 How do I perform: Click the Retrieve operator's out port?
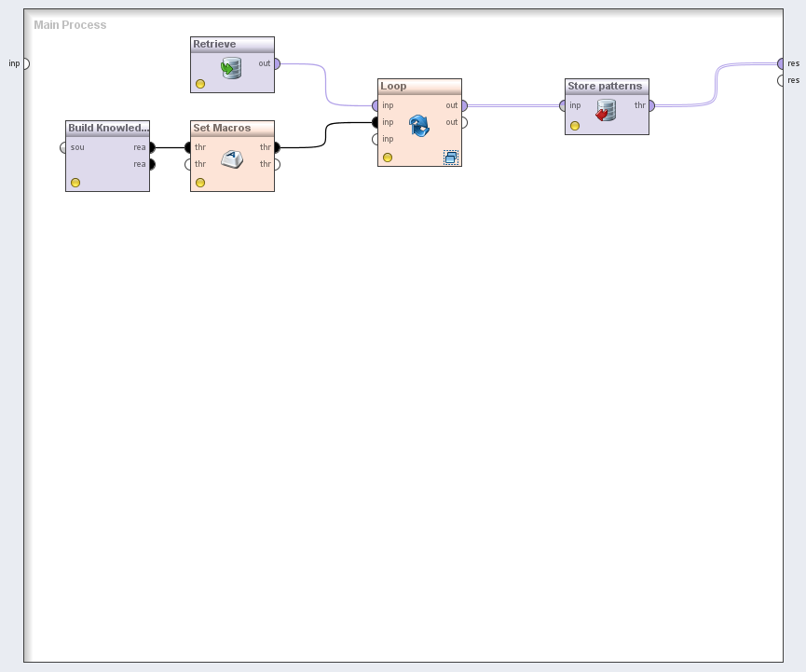click(x=277, y=63)
